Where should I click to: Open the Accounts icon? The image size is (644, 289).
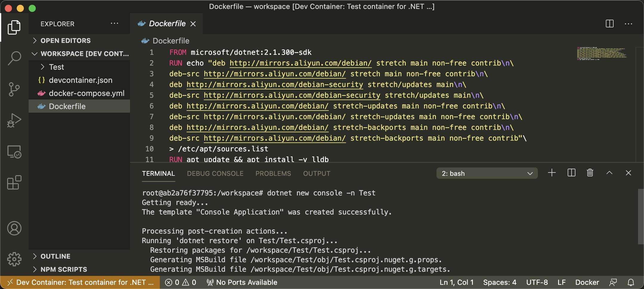coord(14,228)
